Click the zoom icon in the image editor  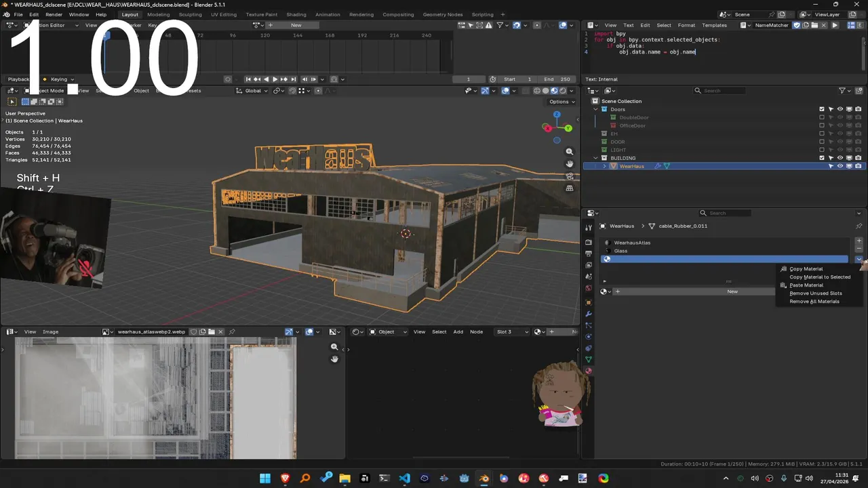(334, 347)
